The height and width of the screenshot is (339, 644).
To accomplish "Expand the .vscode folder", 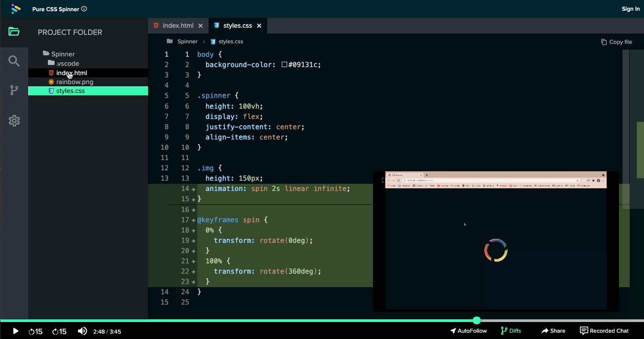I will (64, 64).
